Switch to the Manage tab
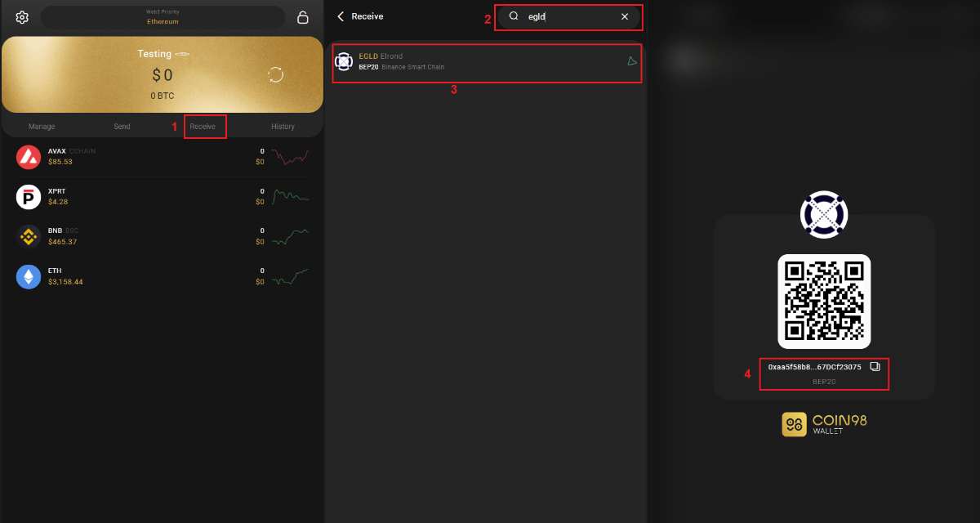This screenshot has height=523, width=980. click(42, 127)
